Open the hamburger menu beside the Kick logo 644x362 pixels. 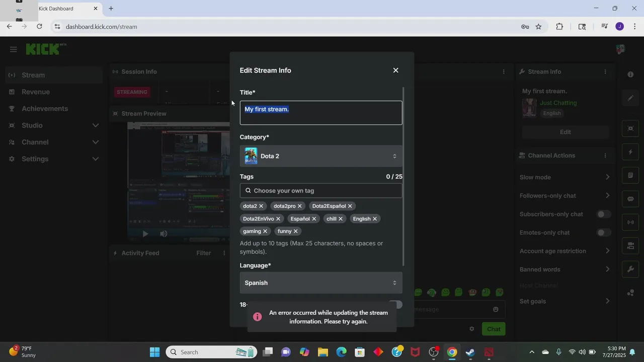pos(13,49)
